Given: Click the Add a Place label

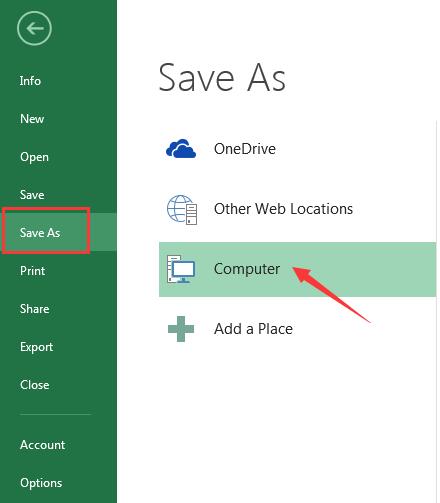Looking at the screenshot, I should point(254,329).
